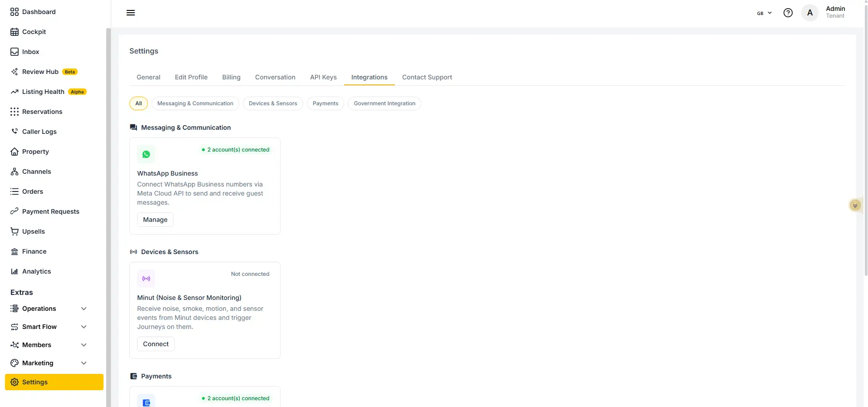The width and height of the screenshot is (868, 407).
Task: Click the Minut sensor logo icon
Action: (146, 279)
